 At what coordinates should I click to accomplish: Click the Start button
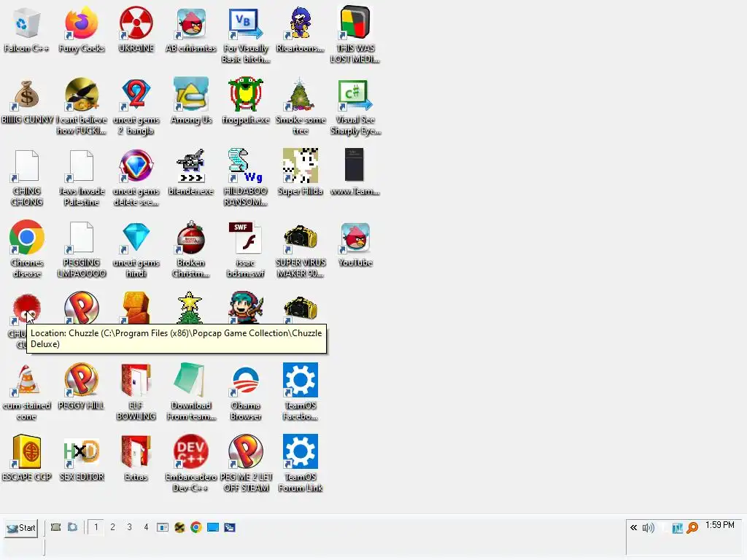(21, 528)
